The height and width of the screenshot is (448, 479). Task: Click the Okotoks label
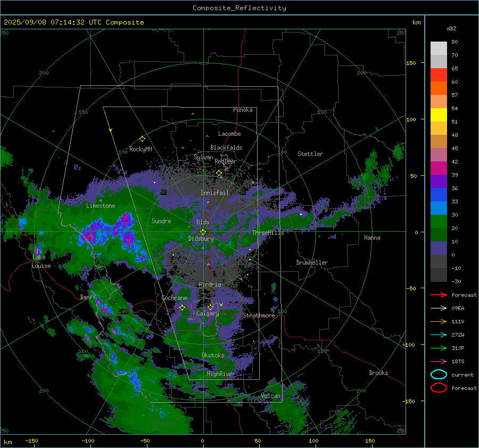(x=213, y=355)
